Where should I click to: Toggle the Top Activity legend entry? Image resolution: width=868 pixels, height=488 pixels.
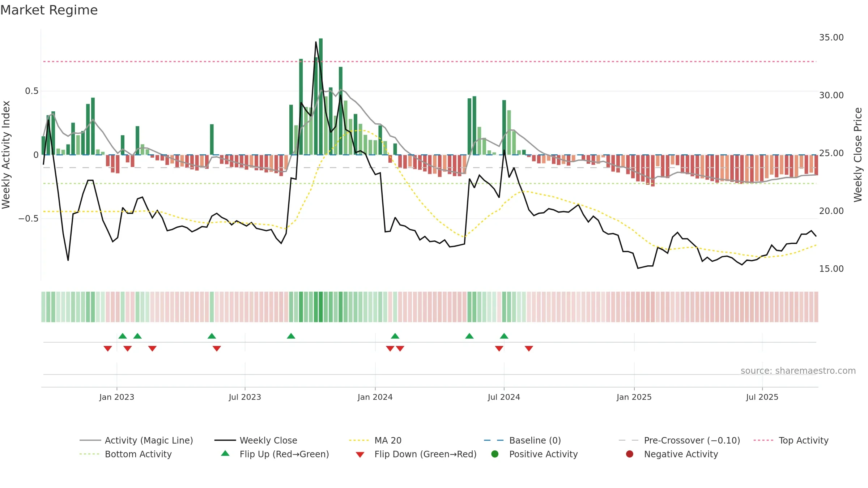tap(791, 440)
